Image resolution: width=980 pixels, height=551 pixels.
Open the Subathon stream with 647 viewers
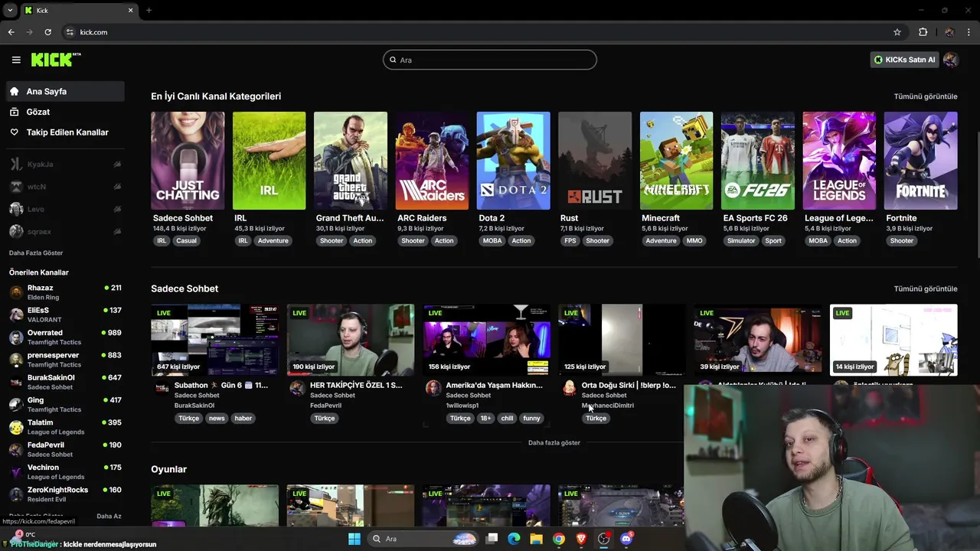[x=215, y=340]
